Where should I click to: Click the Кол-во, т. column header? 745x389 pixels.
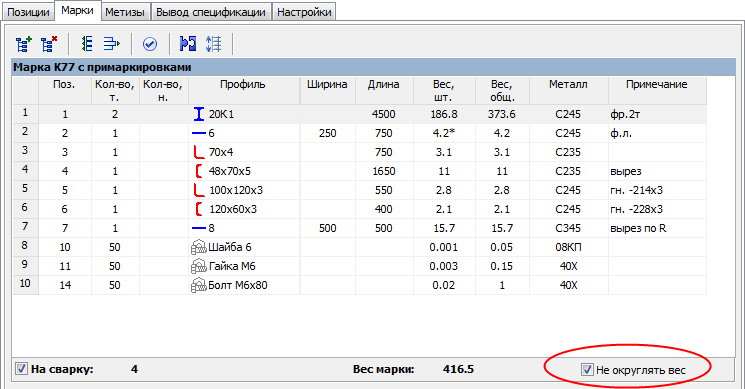115,91
